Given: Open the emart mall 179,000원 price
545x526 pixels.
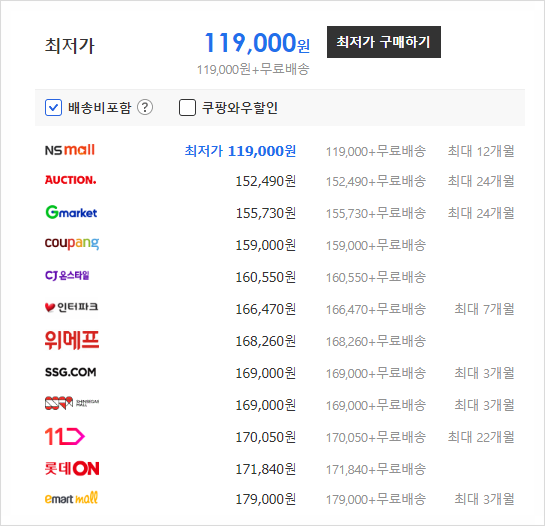Looking at the screenshot, I should [x=266, y=500].
